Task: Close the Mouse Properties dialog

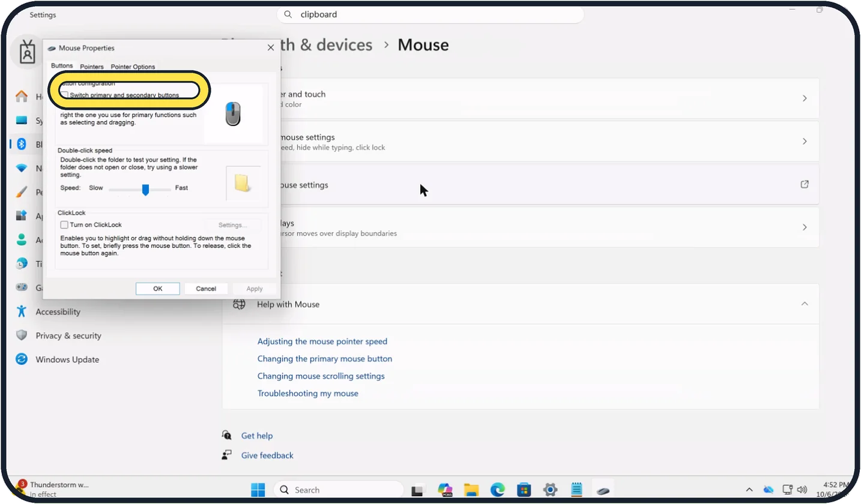Action: pos(271,48)
